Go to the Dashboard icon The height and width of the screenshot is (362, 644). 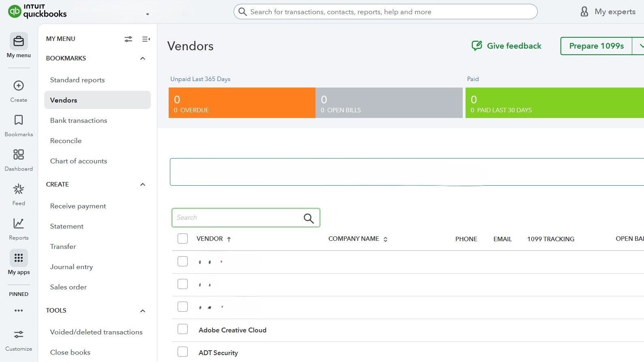[x=19, y=154]
